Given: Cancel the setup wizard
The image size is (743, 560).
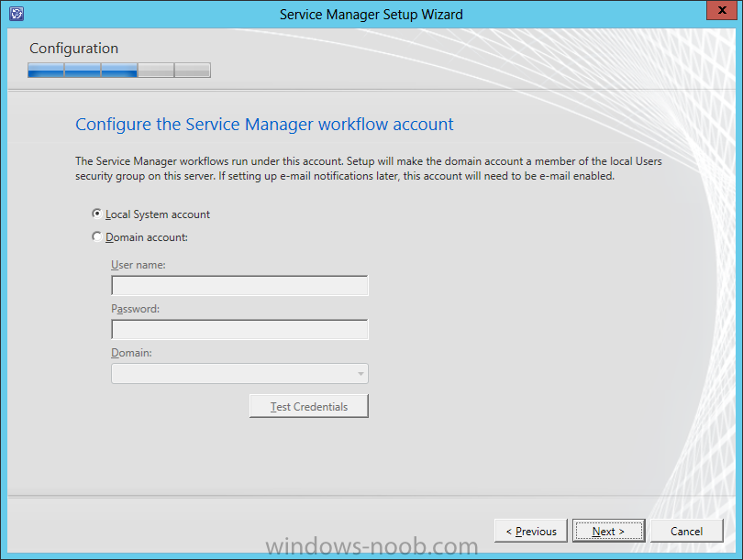Looking at the screenshot, I should [x=687, y=531].
